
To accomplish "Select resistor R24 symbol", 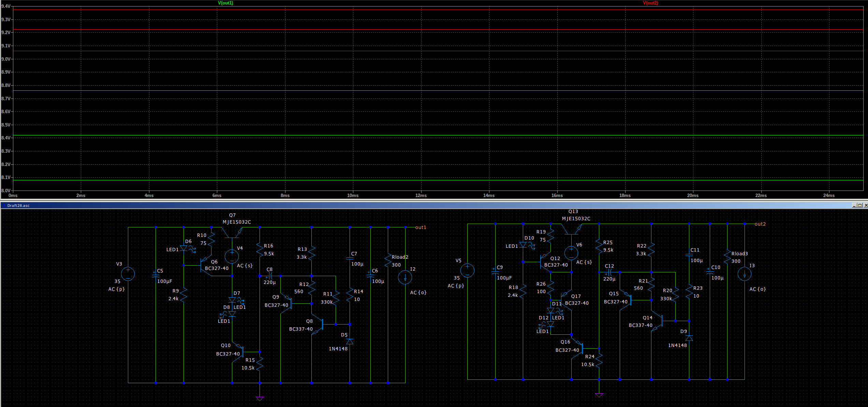I will [x=599, y=360].
